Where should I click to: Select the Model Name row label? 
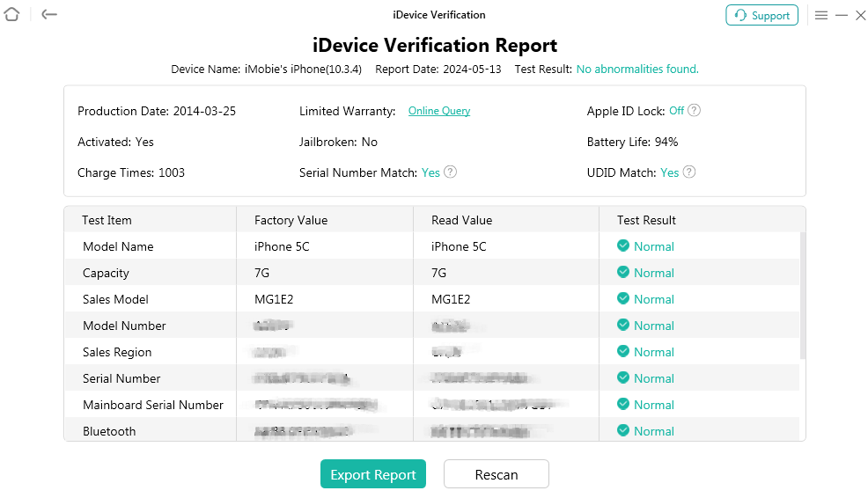point(118,246)
